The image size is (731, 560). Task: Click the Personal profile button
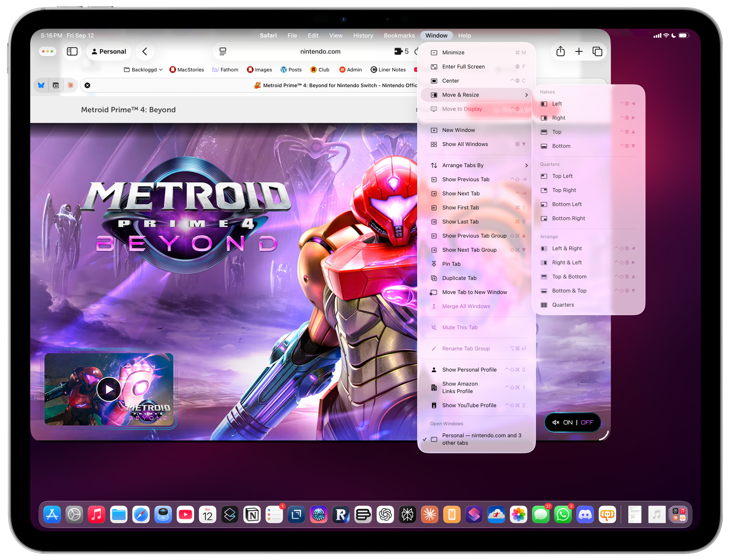(x=109, y=51)
